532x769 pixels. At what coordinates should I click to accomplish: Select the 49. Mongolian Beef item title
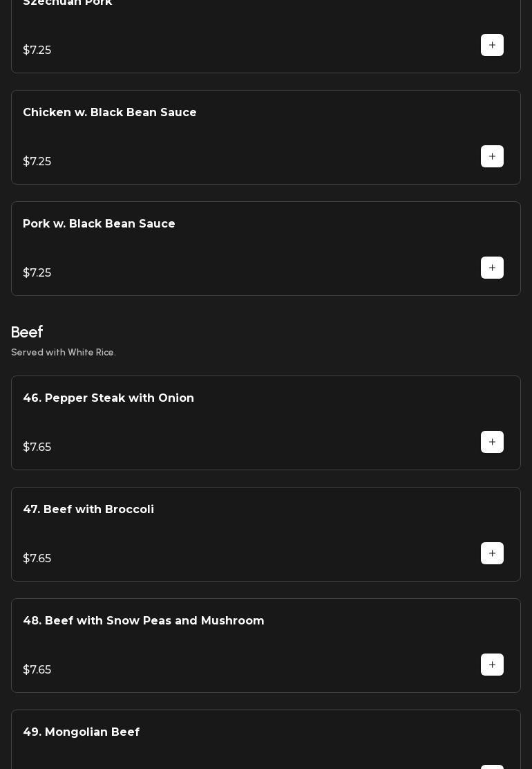(x=82, y=732)
